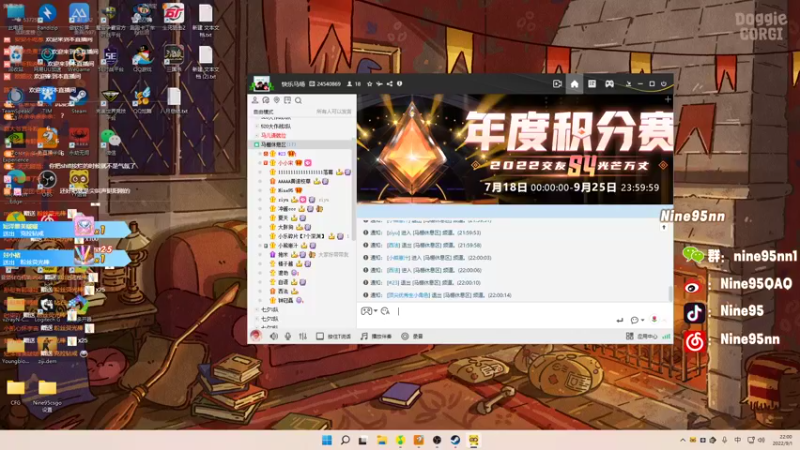Click the 播放伴奏 music button

coord(376,336)
